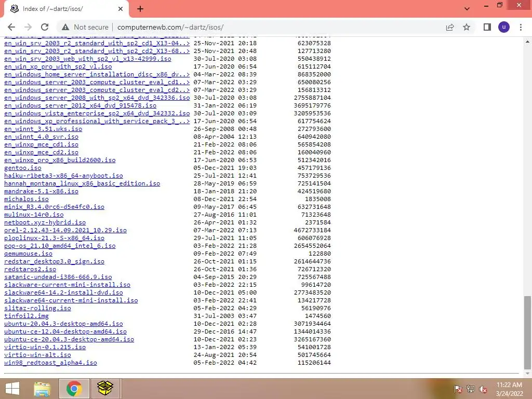Click the muted volume tray icon
The height and width of the screenshot is (399, 532).
click(483, 389)
